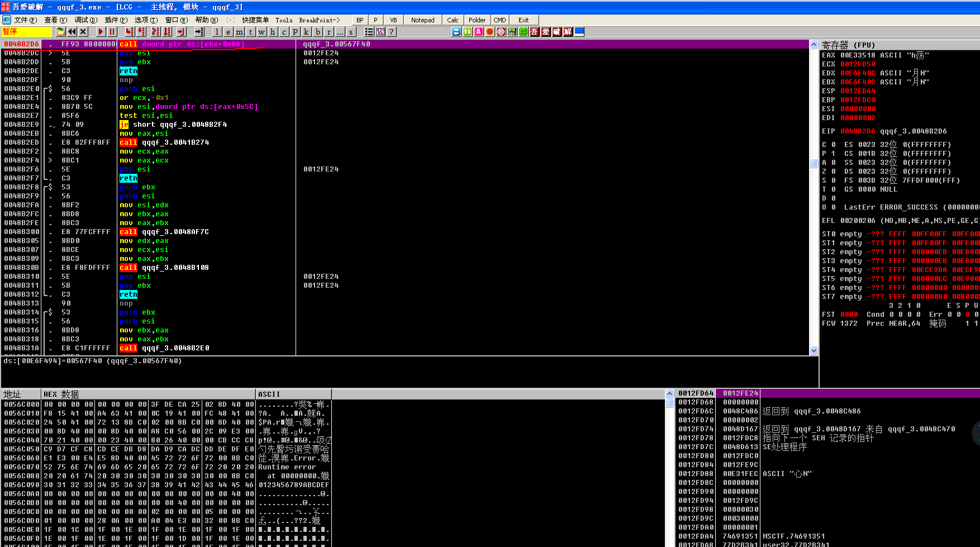Open the CPU window with the 'c' button
Image resolution: width=980 pixels, height=547 pixels.
tap(284, 32)
